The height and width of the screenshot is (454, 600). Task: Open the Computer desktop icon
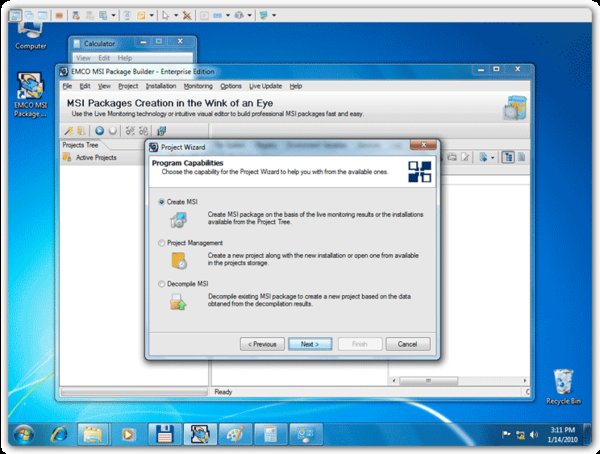31,36
